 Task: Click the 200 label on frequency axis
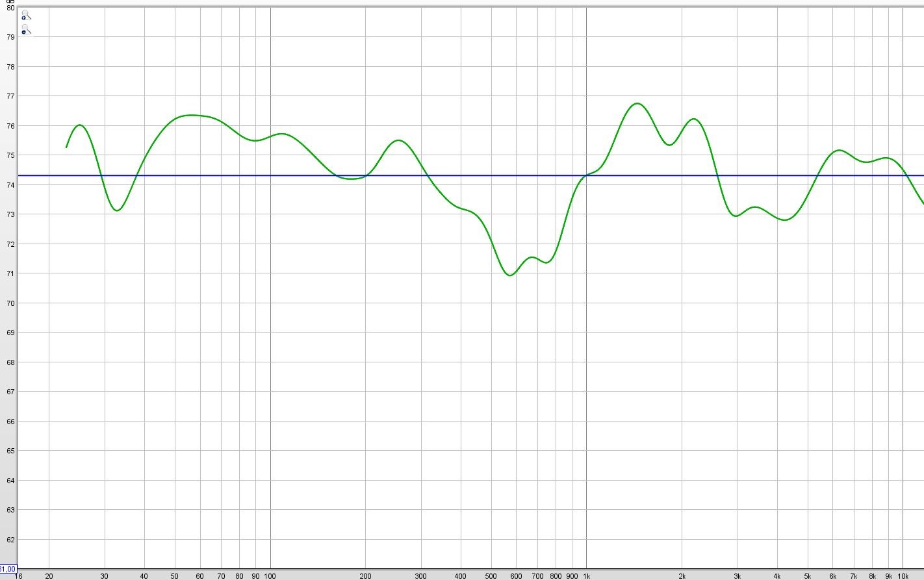click(365, 576)
